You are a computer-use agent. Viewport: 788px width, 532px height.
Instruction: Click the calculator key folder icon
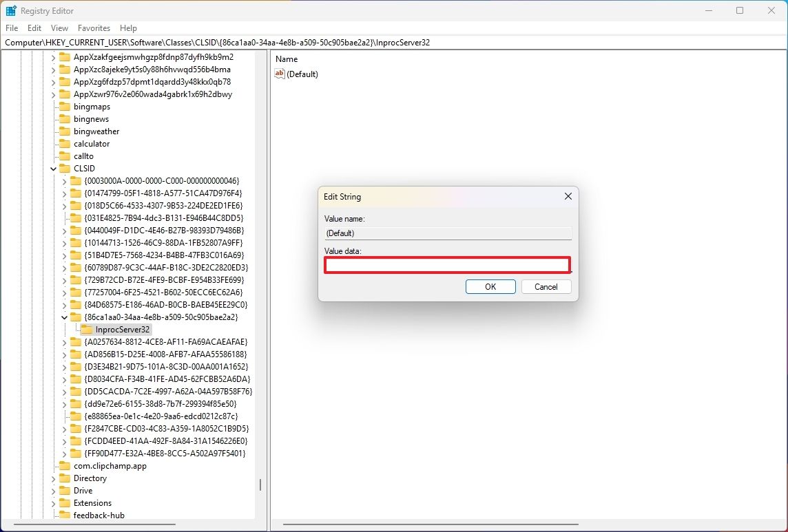[x=65, y=143]
